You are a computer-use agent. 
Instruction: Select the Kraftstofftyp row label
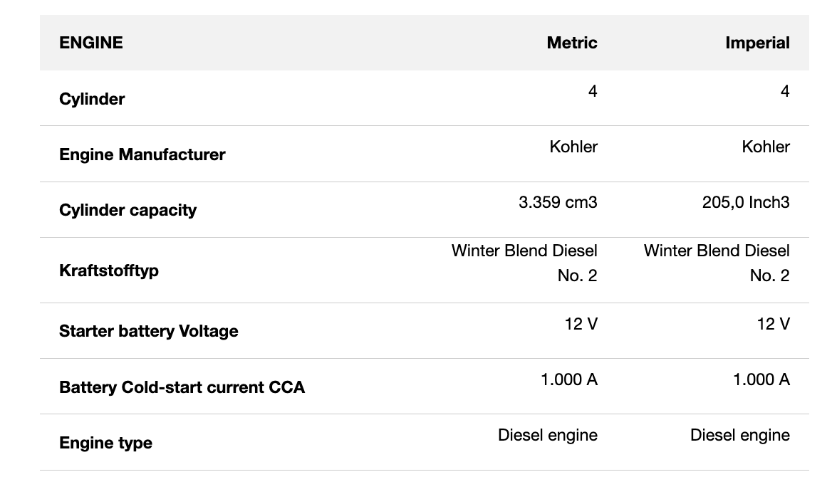pos(109,271)
